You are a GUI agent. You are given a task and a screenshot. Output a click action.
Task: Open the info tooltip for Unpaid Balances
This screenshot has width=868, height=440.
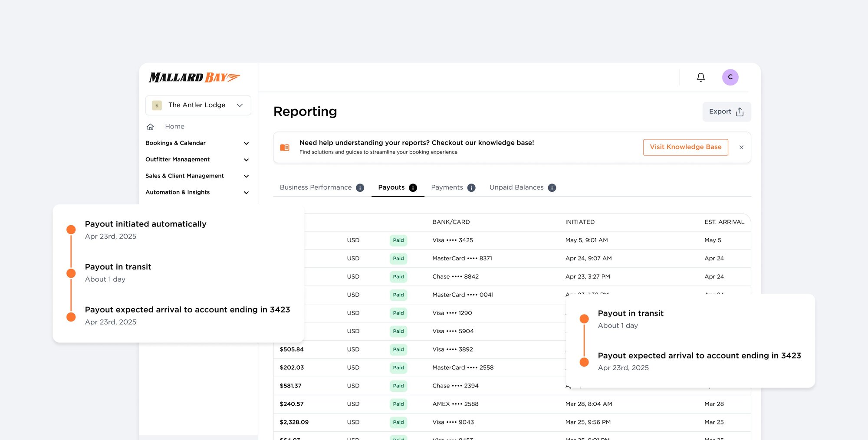[552, 187]
